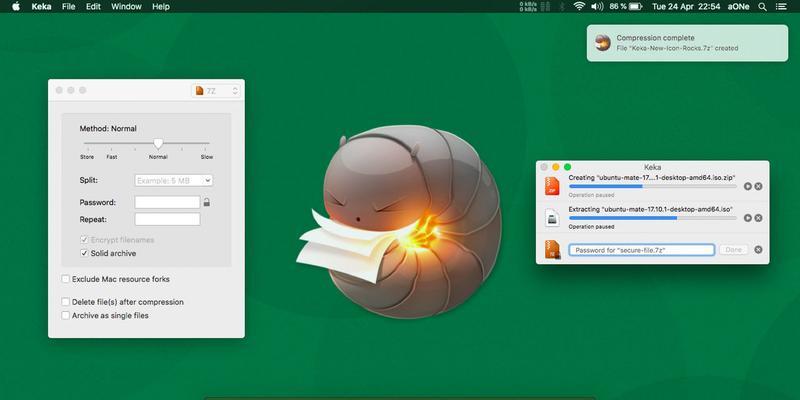Click the Extracting ubuntu-mate iso label
Viewport: 800px width, 400px height.
coord(651,209)
